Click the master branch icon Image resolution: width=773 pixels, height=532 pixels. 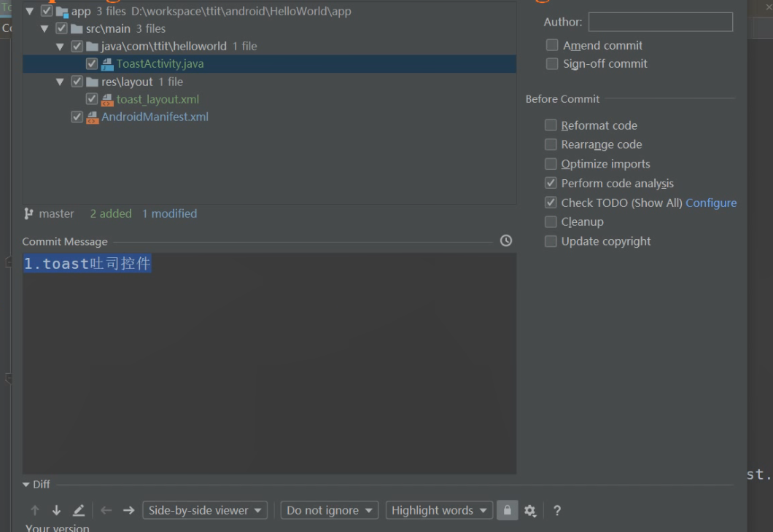(28, 214)
